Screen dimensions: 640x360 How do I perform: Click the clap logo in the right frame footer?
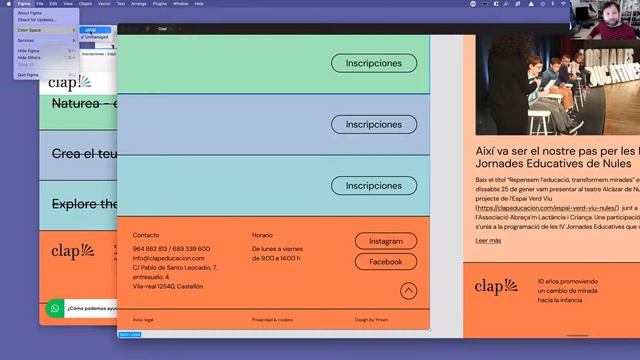(x=496, y=287)
